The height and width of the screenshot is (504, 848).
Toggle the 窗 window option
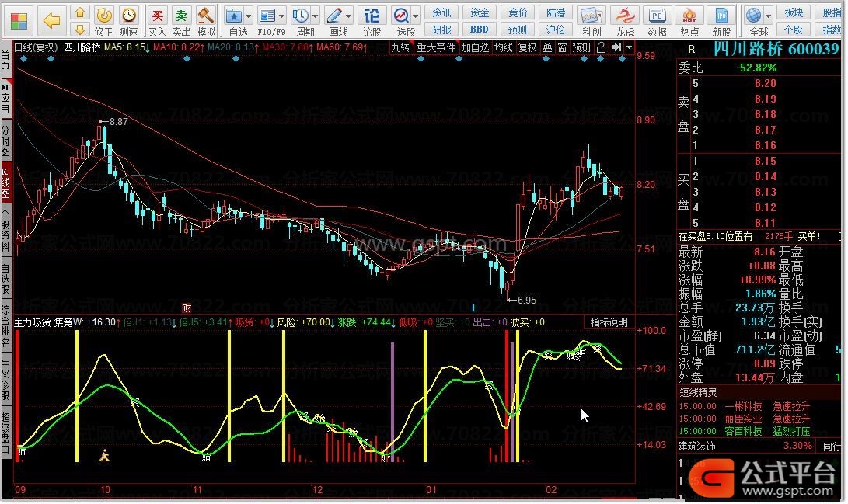point(563,48)
